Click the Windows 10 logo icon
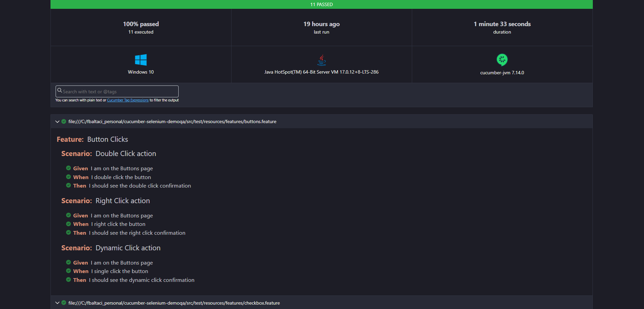Image resolution: width=644 pixels, height=309 pixels. pos(141,60)
